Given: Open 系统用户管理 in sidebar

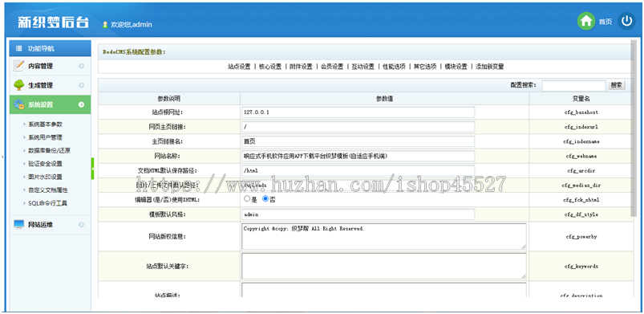Looking at the screenshot, I should pyautogui.click(x=45, y=137).
